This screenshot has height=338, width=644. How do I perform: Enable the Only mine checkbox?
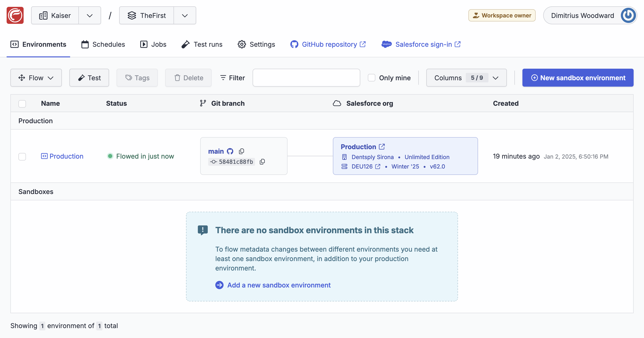(372, 78)
